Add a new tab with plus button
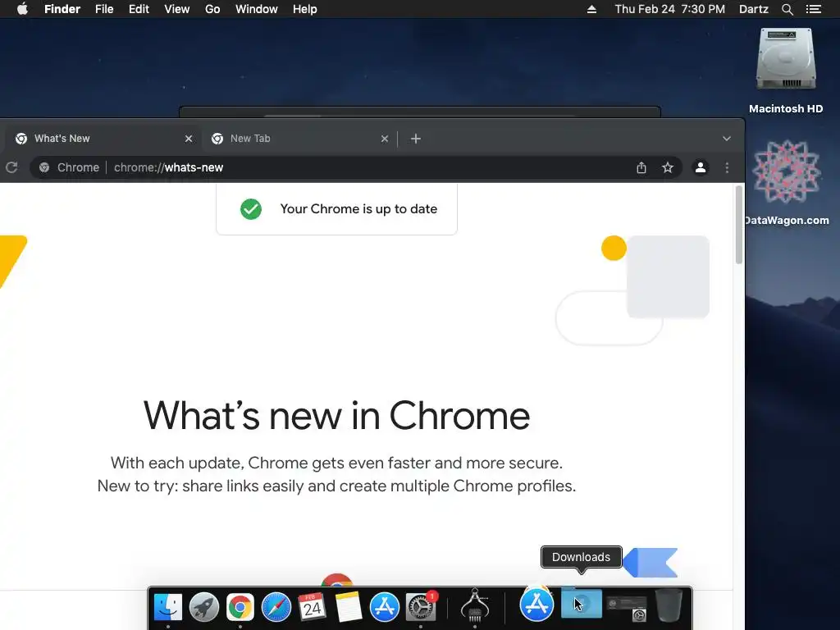Screen dimensions: 840x630 coord(416,139)
